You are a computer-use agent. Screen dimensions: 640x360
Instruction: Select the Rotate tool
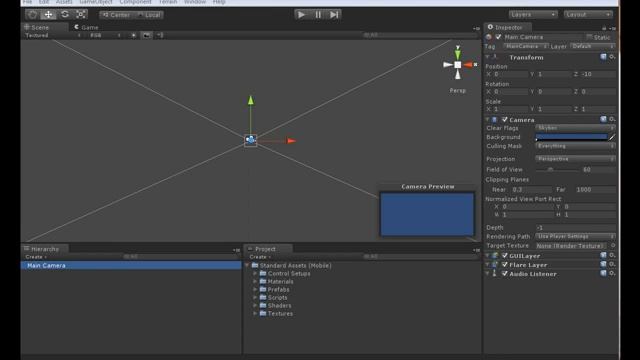pyautogui.click(x=64, y=15)
